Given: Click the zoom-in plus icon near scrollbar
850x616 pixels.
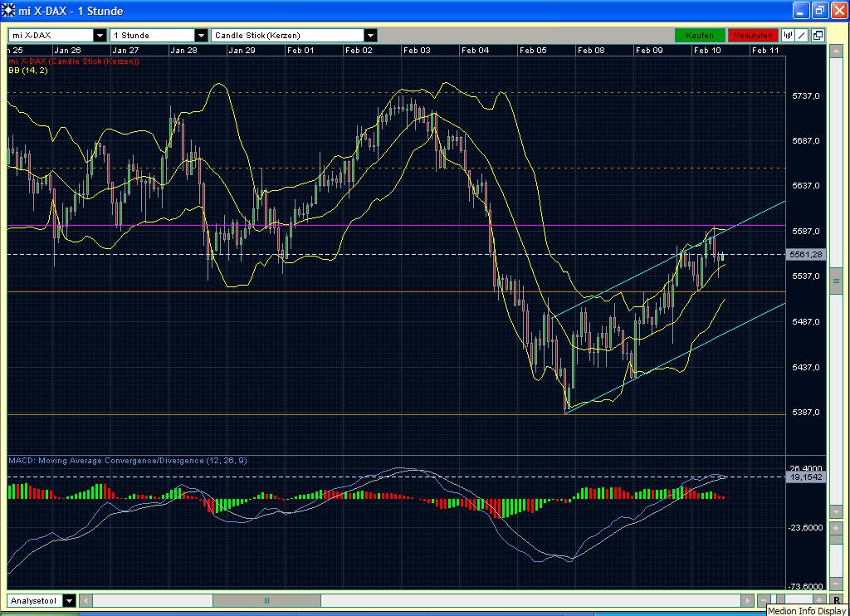Looking at the screenshot, I should (818, 599).
